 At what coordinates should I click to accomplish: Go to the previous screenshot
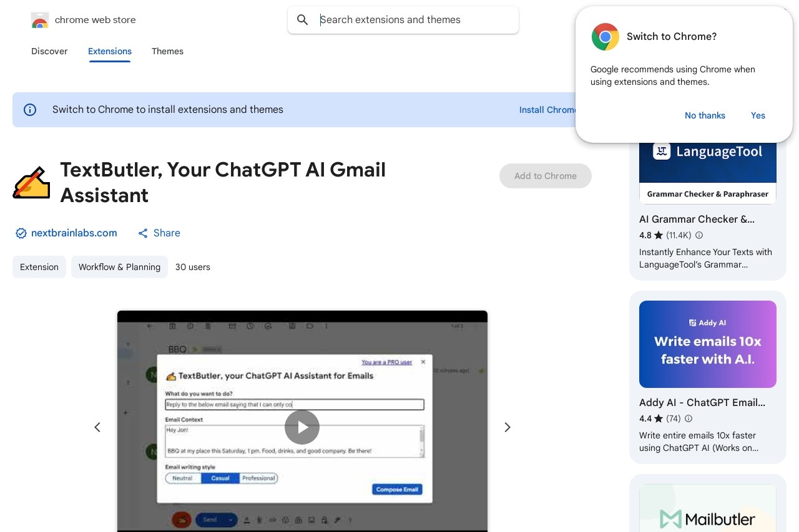pyautogui.click(x=97, y=427)
